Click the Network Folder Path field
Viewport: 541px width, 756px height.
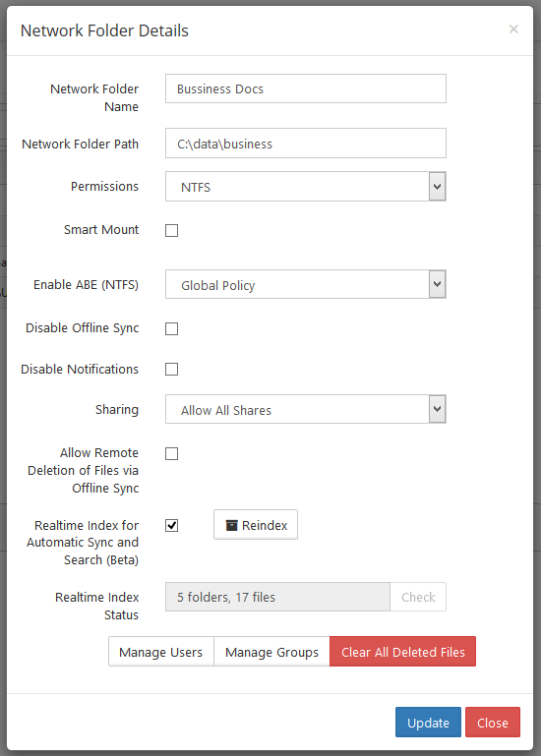pyautogui.click(x=306, y=144)
